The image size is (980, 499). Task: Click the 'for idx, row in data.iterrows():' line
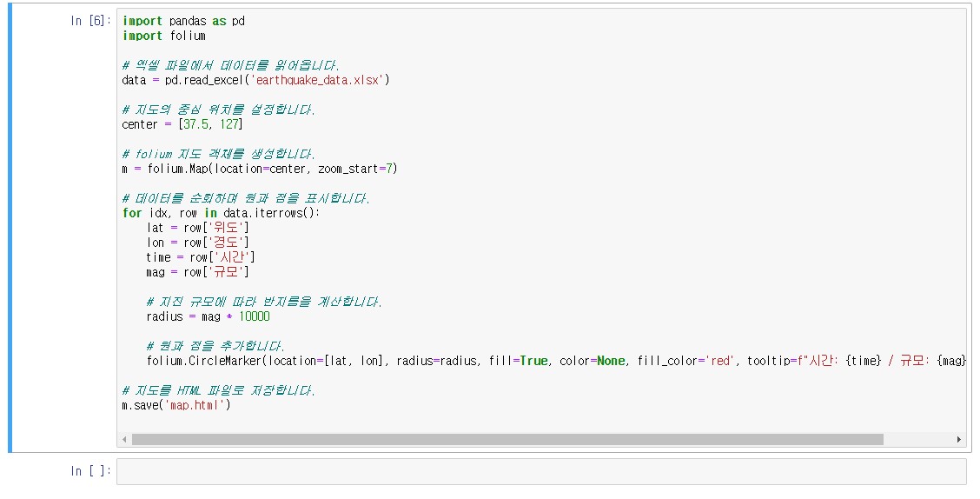tap(221, 213)
